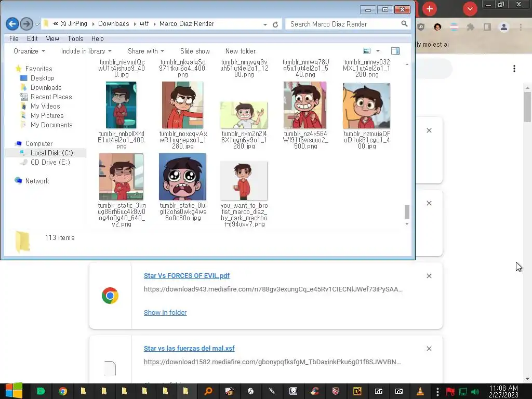Open Chrome profile avatar icon
The image size is (532, 399).
click(504, 27)
